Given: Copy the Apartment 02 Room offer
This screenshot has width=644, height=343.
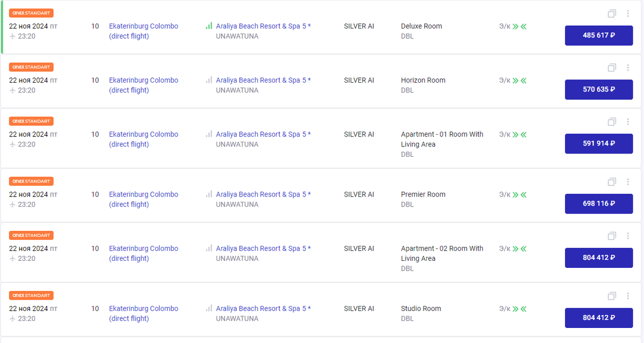Looking at the screenshot, I should [612, 236].
